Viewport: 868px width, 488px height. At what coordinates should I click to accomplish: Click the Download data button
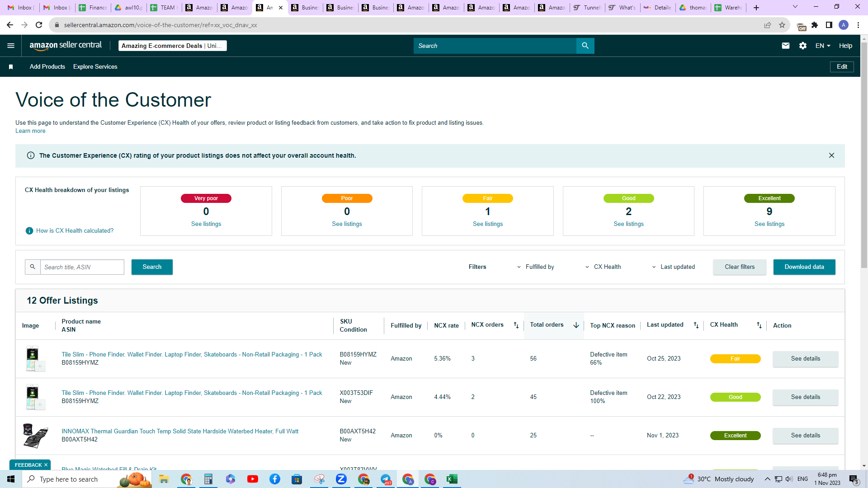[x=804, y=267]
